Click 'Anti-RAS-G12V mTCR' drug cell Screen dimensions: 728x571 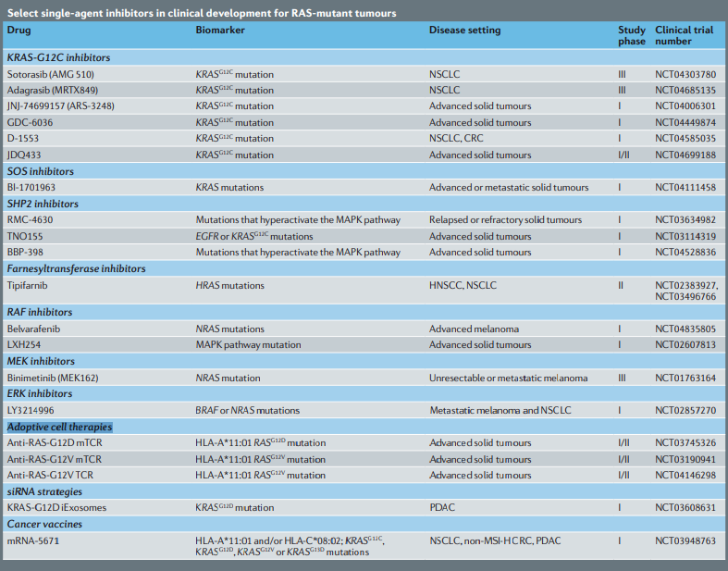[54, 460]
